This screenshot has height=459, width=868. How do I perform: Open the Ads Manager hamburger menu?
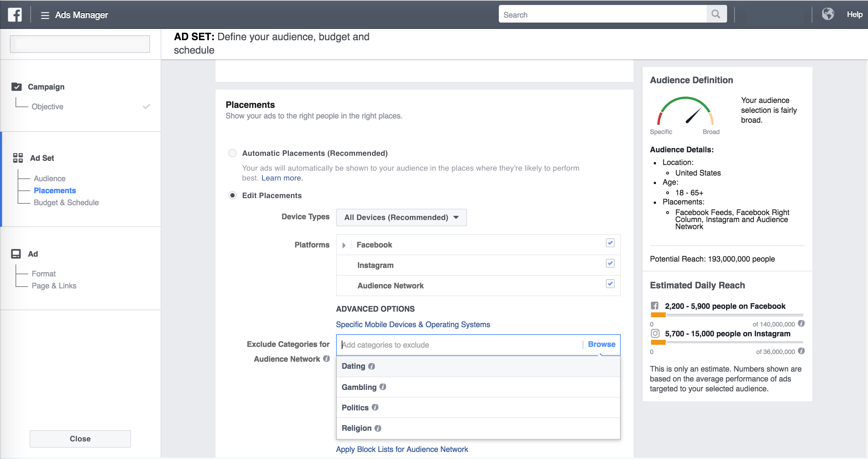(x=45, y=15)
